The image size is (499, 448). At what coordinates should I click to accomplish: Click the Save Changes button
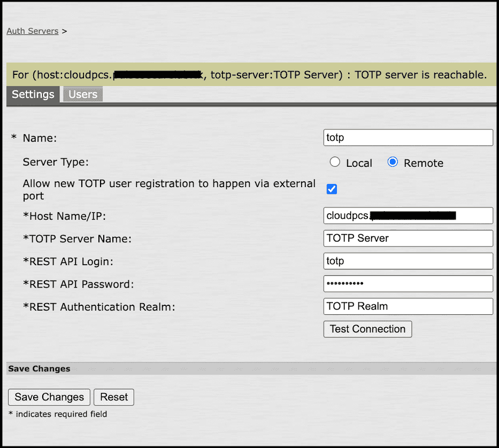point(49,397)
